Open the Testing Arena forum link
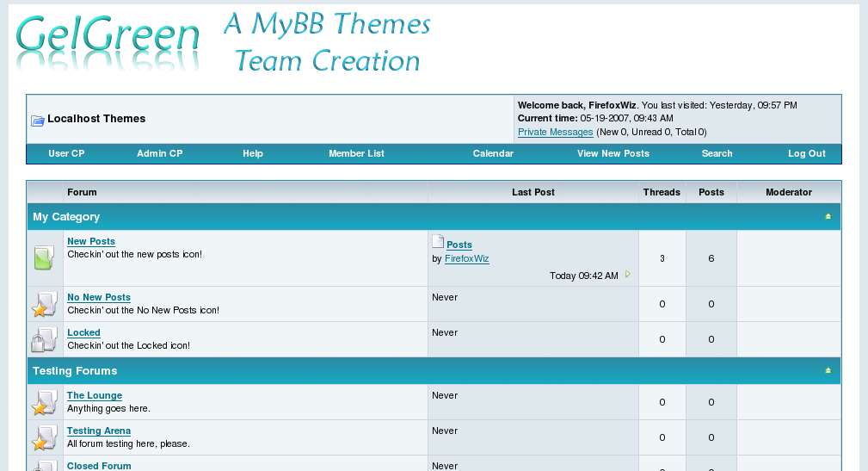This screenshot has height=471, width=868. click(x=99, y=431)
